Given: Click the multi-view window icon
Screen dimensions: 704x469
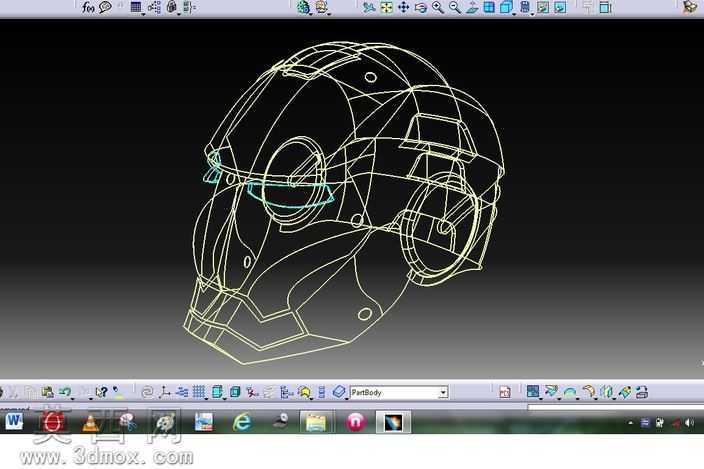Looking at the screenshot, I should [489, 7].
